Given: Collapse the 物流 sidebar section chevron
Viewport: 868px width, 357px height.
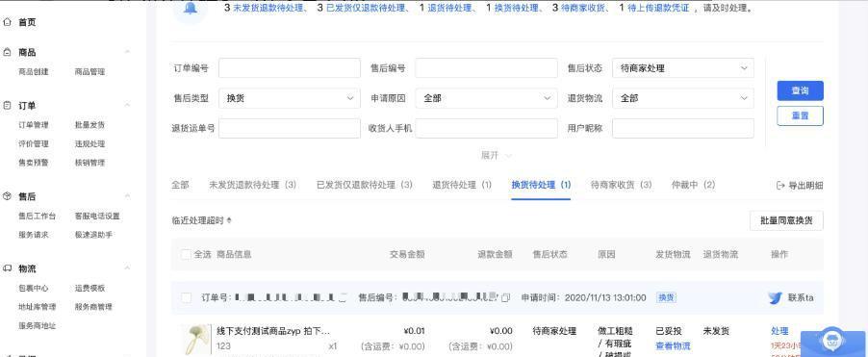Looking at the screenshot, I should point(127,268).
